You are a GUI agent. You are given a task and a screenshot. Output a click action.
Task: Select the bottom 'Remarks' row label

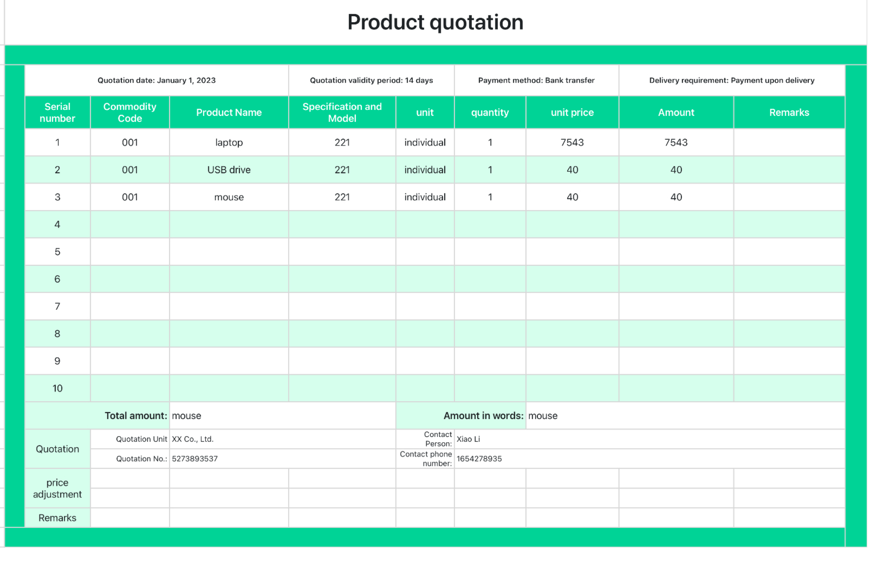[57, 518]
